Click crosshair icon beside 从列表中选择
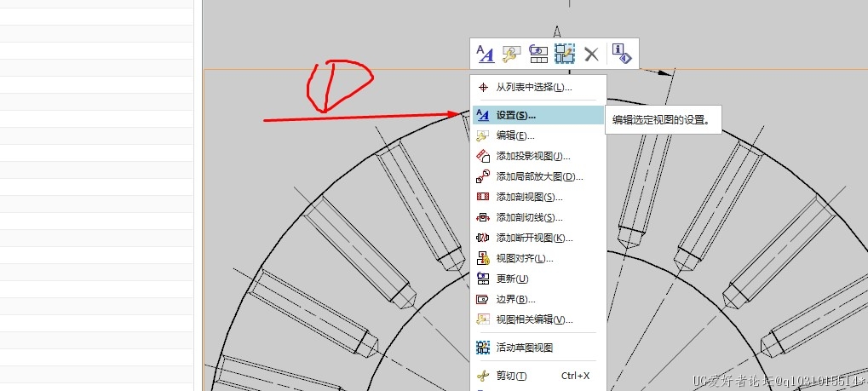 (483, 87)
